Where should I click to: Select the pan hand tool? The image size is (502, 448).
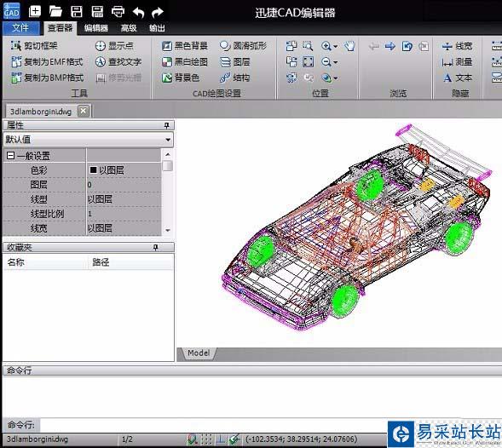[x=349, y=46]
